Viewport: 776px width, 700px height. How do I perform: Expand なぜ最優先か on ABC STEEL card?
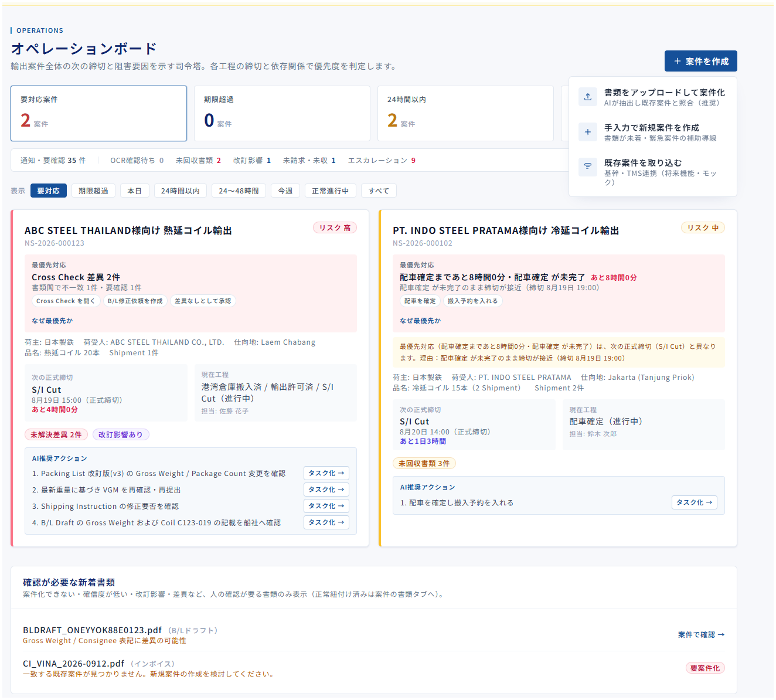(x=52, y=321)
